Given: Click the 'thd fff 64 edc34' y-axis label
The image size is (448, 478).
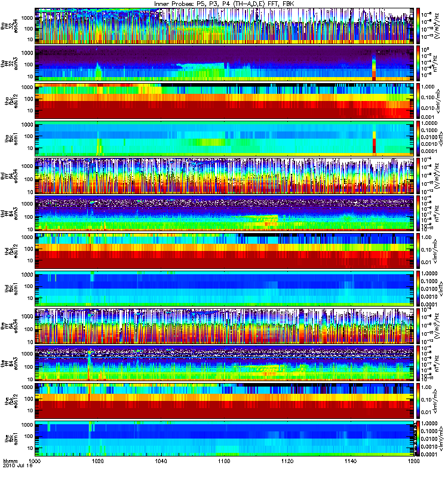Looking at the screenshot, I should 9,176.
